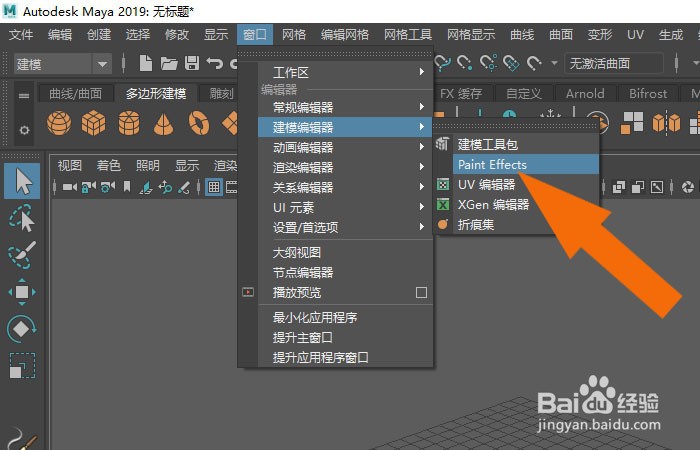Expand the 渲染编辑器 submenu

click(346, 167)
